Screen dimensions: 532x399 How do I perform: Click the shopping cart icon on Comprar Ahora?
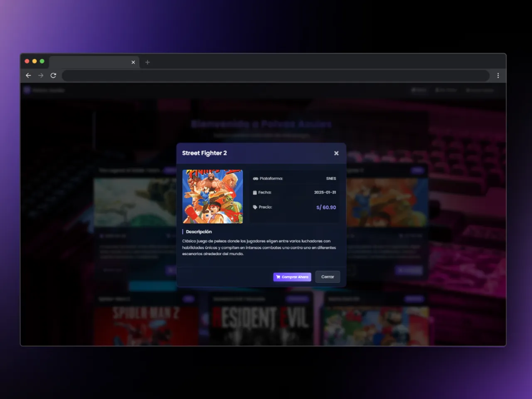click(x=278, y=277)
